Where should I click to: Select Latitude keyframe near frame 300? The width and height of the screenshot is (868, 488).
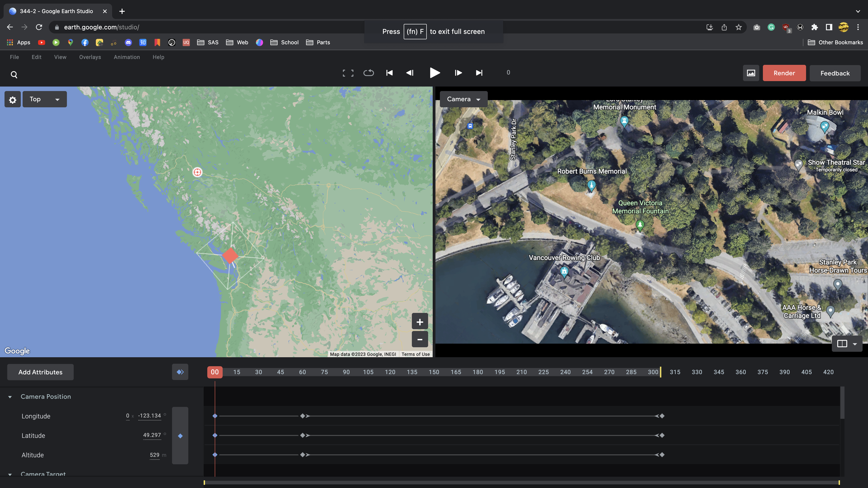[662, 435]
